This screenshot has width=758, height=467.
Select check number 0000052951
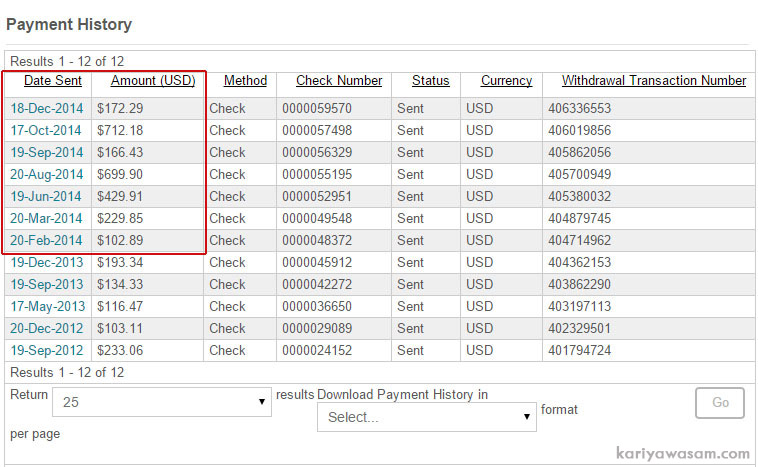click(x=317, y=196)
